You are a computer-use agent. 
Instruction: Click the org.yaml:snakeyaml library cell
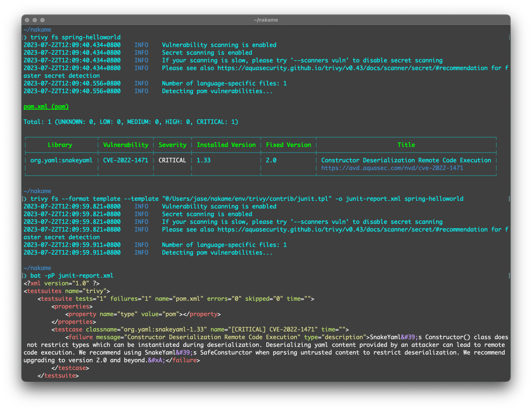click(61, 160)
